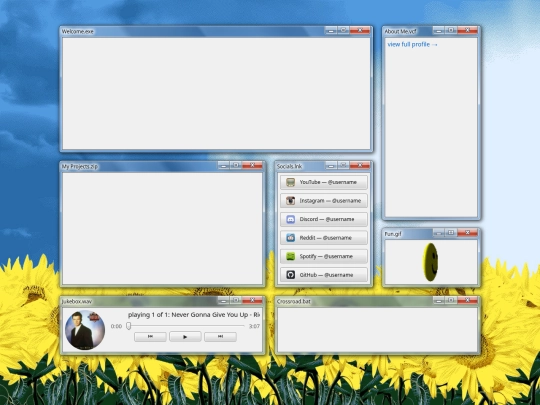
Task: Click the 'playing 1 of 1' track title
Action: point(194,315)
